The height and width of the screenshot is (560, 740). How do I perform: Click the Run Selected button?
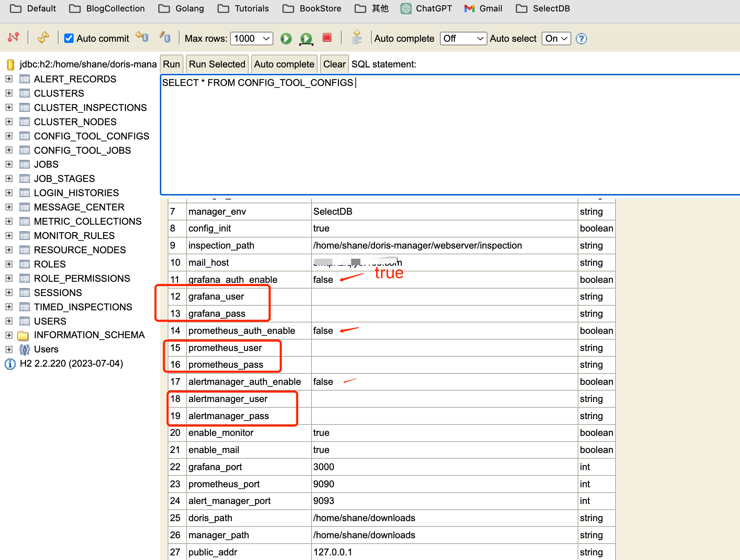pos(217,64)
